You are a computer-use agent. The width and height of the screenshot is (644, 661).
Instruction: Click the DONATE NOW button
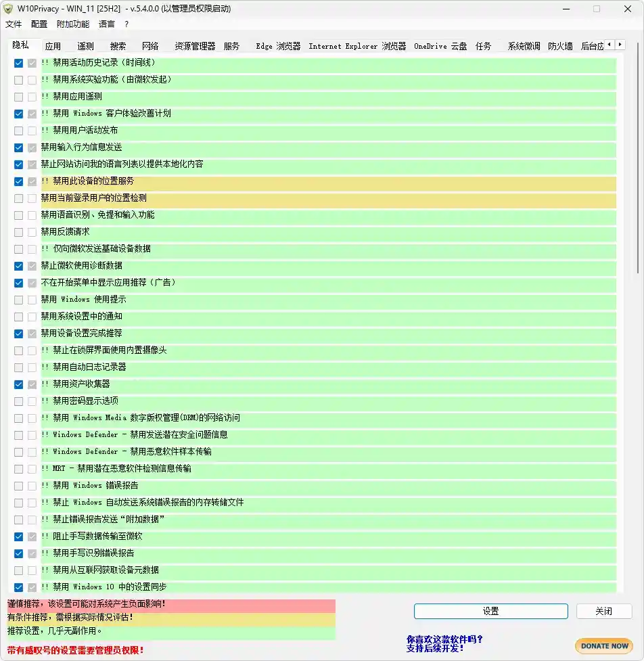[x=604, y=646]
